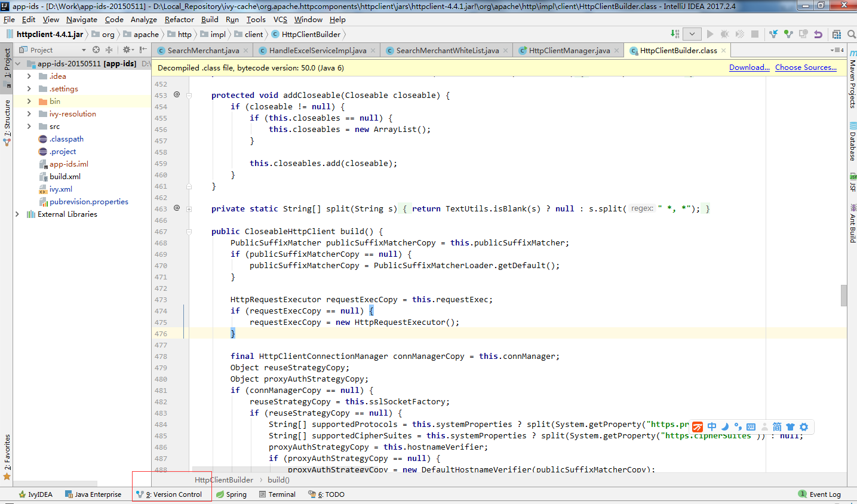Open the VCS menu

pos(280,19)
